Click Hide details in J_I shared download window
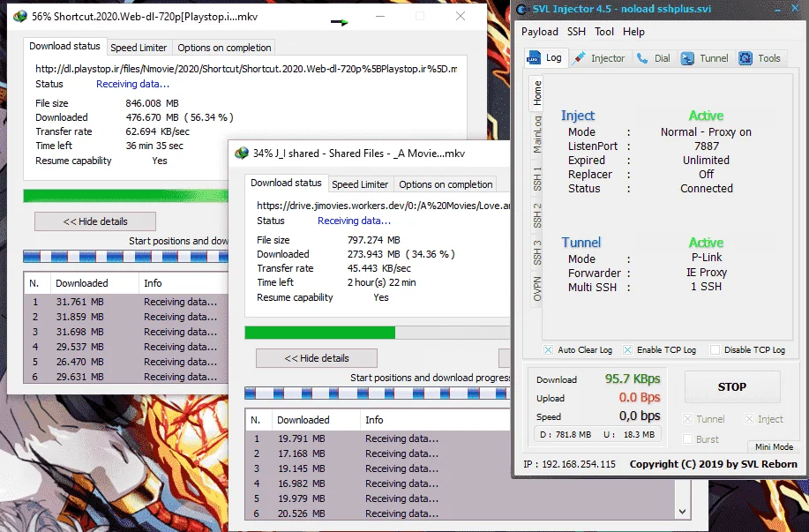This screenshot has height=532, width=809. (316, 358)
